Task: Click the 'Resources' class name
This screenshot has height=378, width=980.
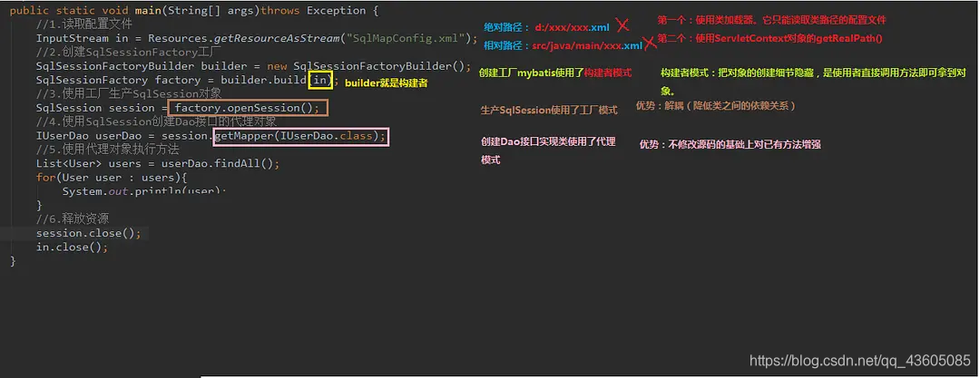Action: (178, 38)
